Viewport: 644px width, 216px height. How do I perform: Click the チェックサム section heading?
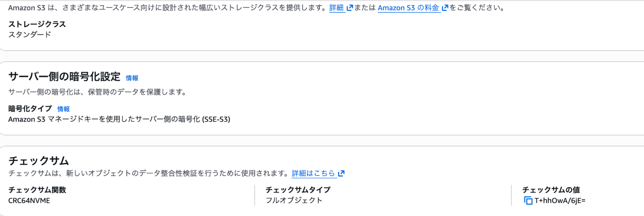coord(39,161)
